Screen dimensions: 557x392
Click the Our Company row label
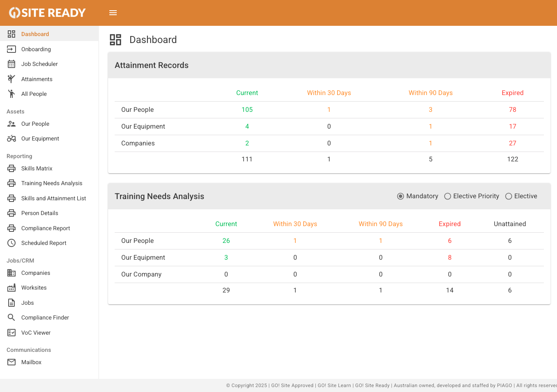point(141,274)
